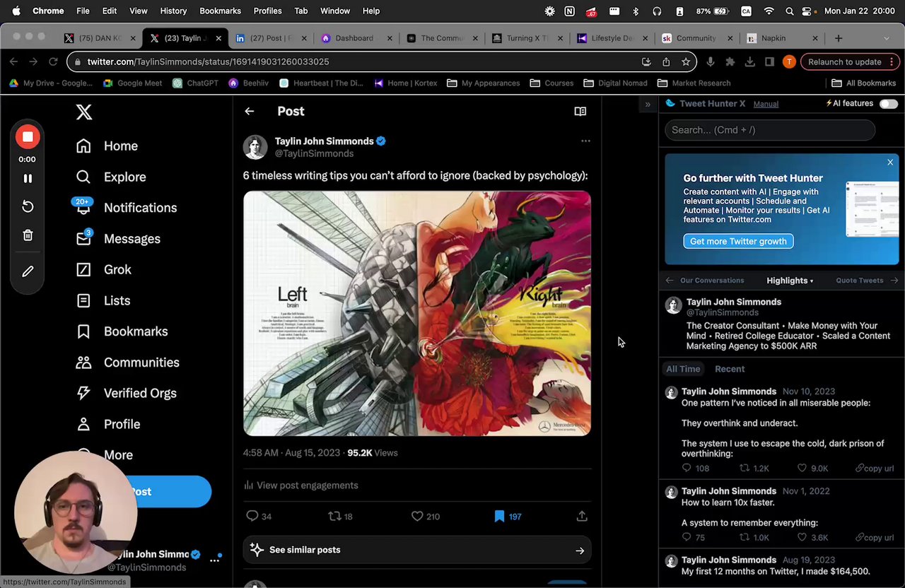This screenshot has height=588, width=905.
Task: Focus the Tweet Hunter search field
Action: (770, 130)
